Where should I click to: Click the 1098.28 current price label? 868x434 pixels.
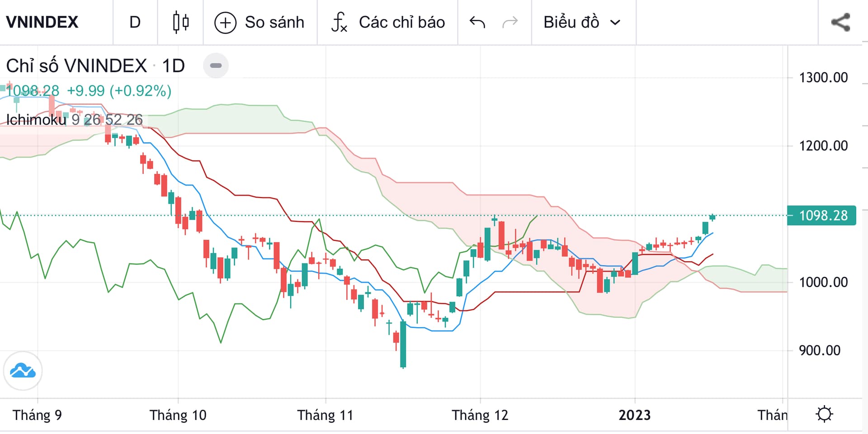click(x=822, y=215)
